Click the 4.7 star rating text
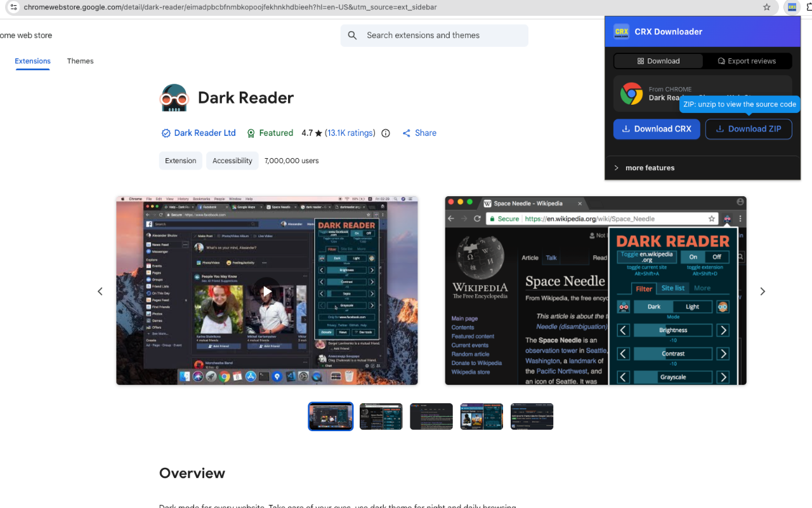This screenshot has height=508, width=812. pyautogui.click(x=312, y=133)
